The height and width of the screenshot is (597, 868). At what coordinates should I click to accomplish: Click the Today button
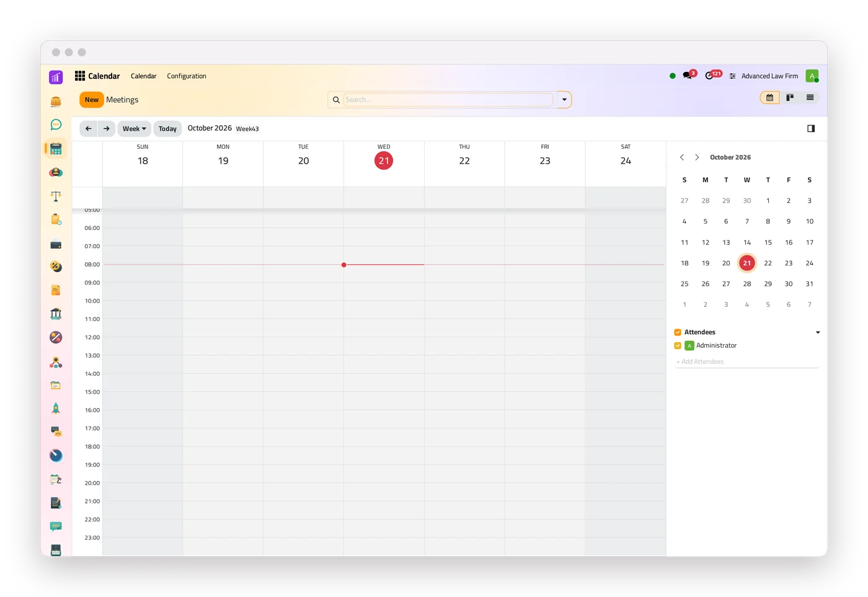[x=167, y=129]
